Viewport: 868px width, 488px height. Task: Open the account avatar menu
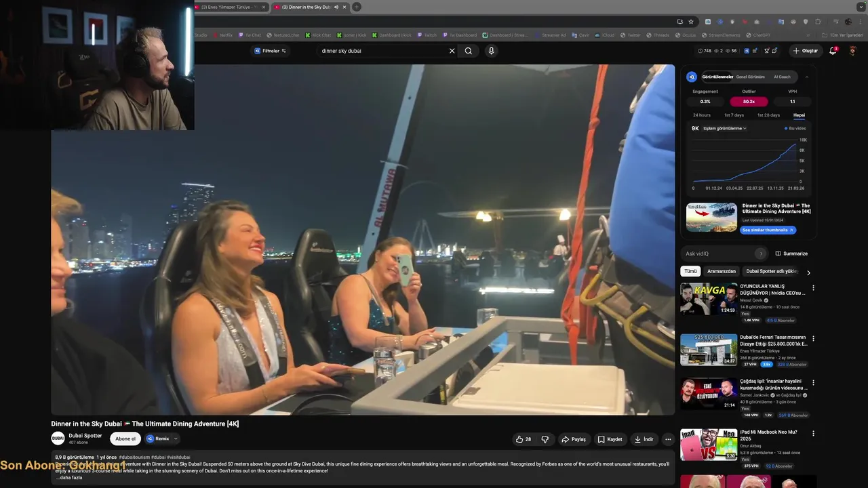[853, 51]
